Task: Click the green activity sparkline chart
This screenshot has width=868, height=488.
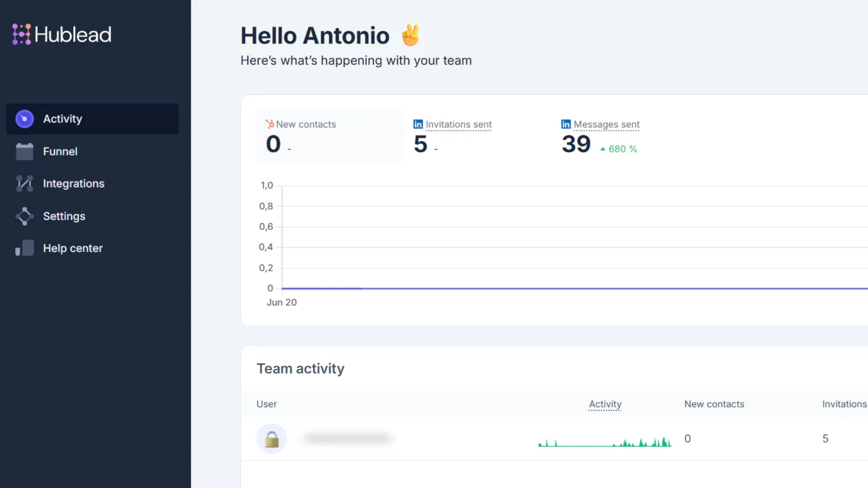Action: [x=605, y=441]
